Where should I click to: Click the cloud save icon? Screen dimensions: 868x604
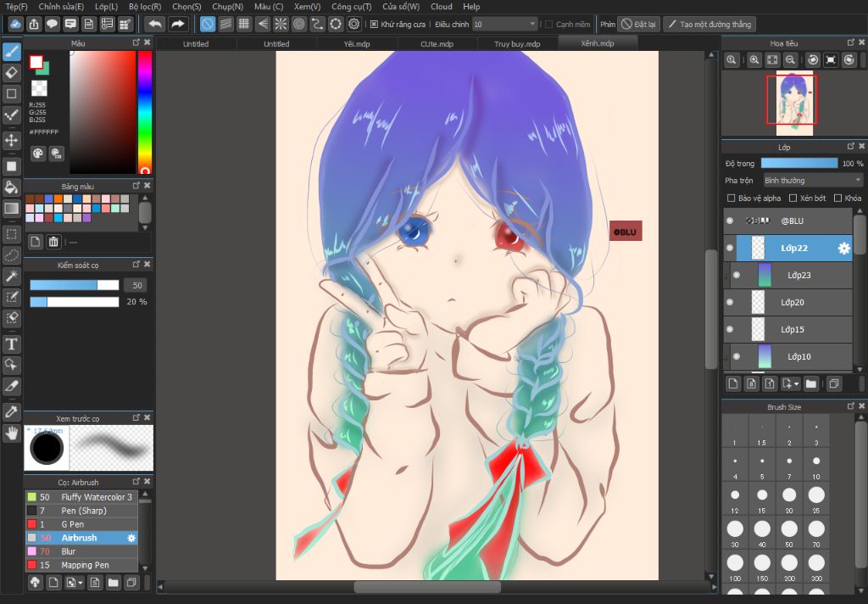(15, 24)
